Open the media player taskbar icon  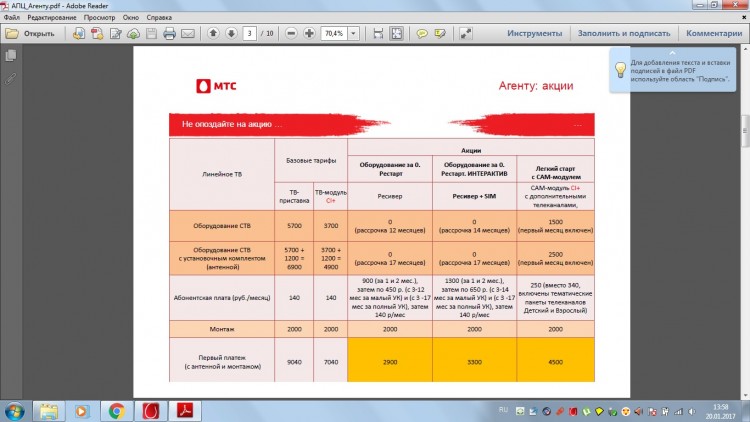(x=81, y=411)
